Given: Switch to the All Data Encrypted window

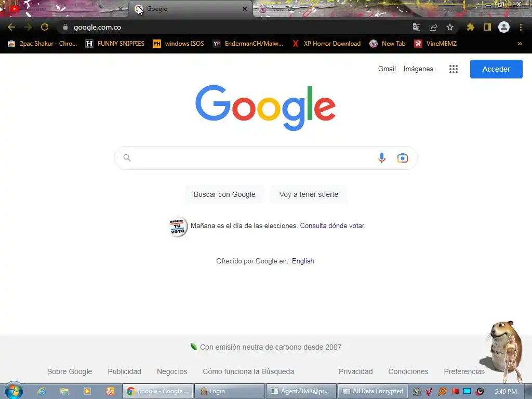Looking at the screenshot, I should coord(373,391).
